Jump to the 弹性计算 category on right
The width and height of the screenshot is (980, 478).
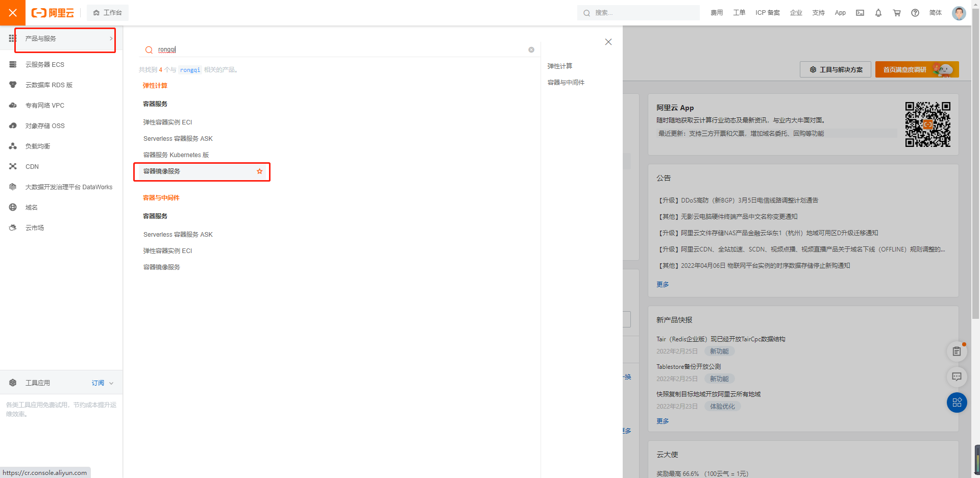pyautogui.click(x=560, y=66)
